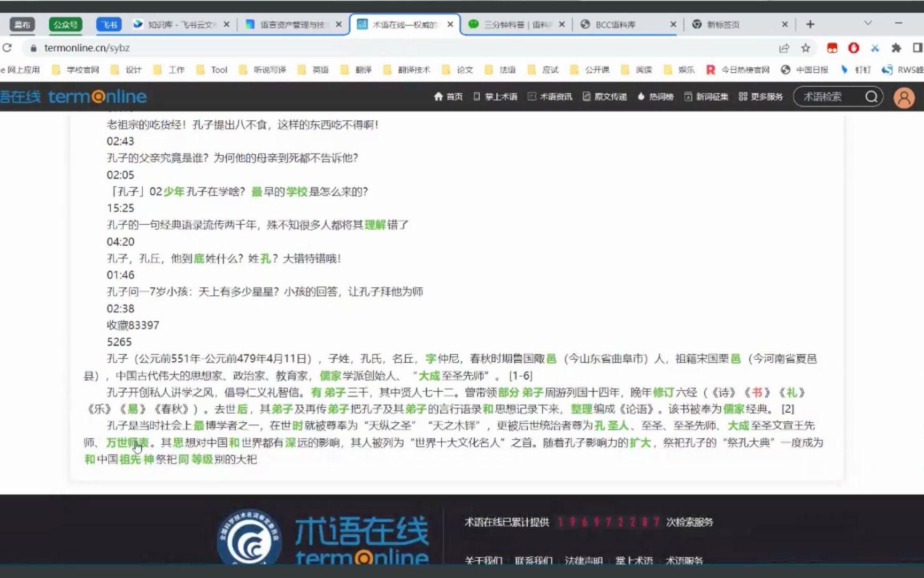Open the 工作 bookmark folder
This screenshot has height=578, width=924.
tap(170, 70)
